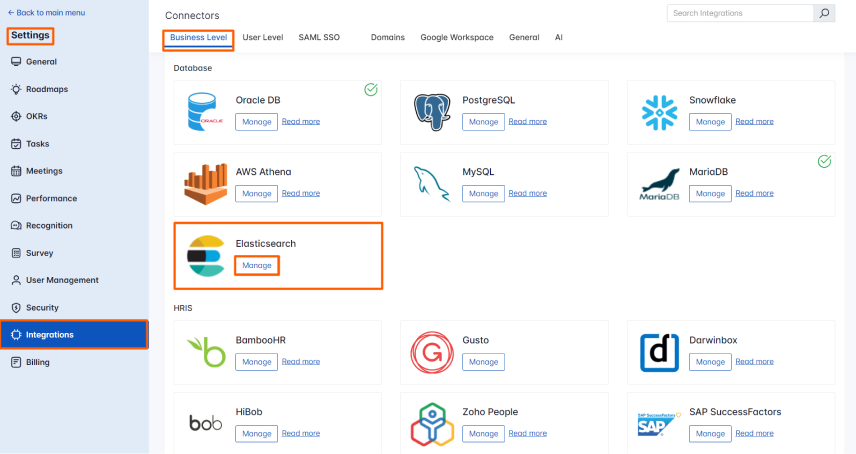Open Read more for MariaDB
This screenshot has height=454, width=856.
click(x=754, y=193)
